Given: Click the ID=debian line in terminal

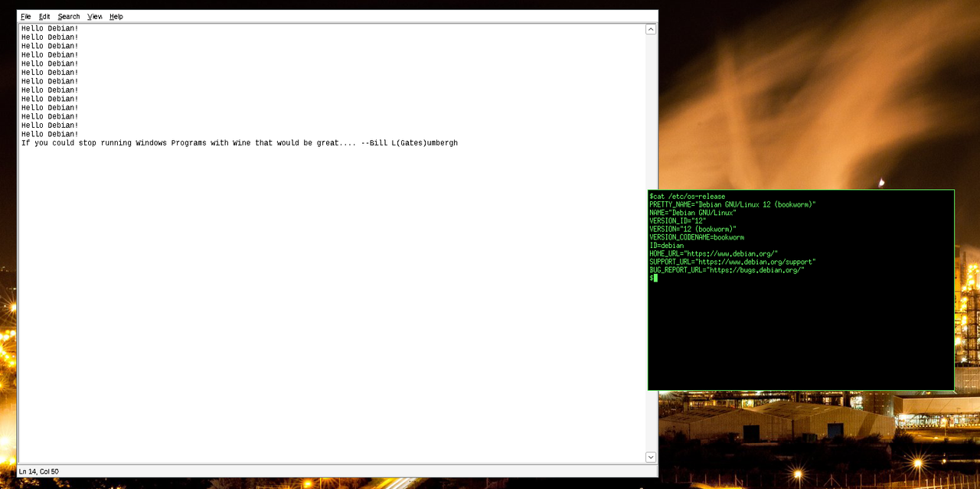Looking at the screenshot, I should 666,246.
